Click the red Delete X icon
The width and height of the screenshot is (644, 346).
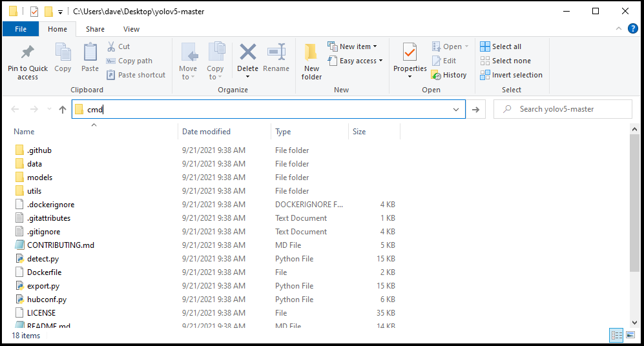click(x=247, y=52)
